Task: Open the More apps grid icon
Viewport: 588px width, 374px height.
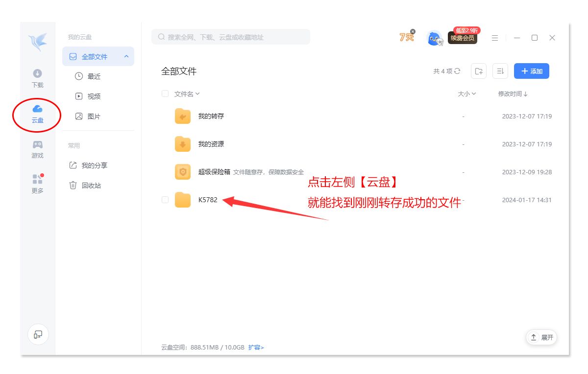Action: [37, 184]
